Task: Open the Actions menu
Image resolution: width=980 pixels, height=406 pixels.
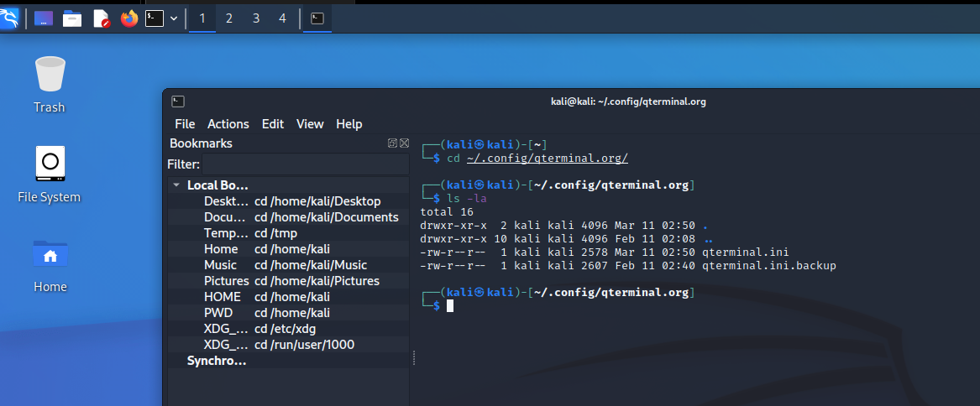Action: point(228,123)
